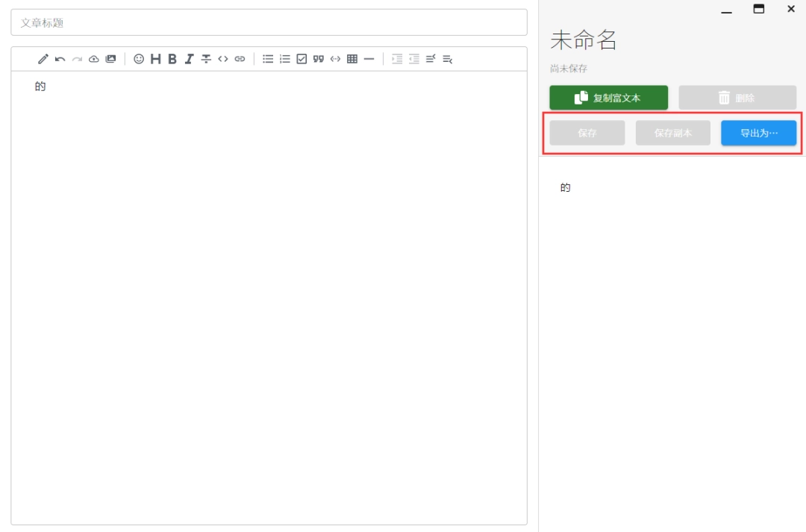
Task: Apply bold formatting in toolbar
Action: 172,59
